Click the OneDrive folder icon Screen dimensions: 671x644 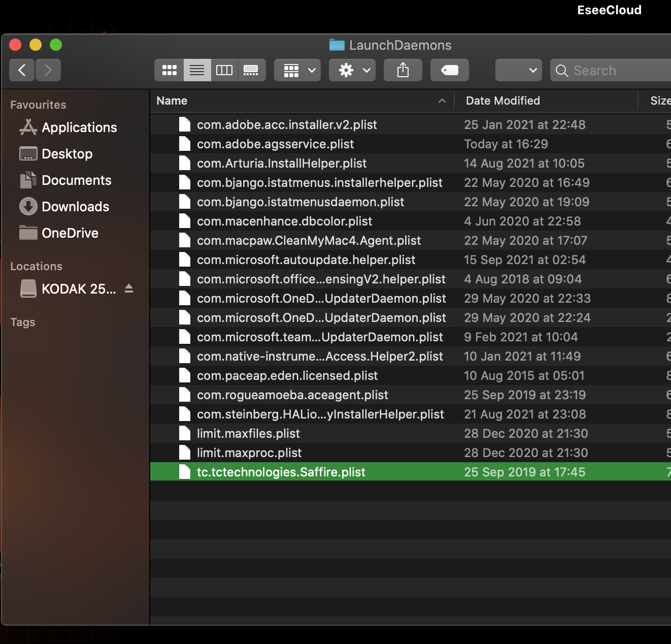[x=28, y=233]
